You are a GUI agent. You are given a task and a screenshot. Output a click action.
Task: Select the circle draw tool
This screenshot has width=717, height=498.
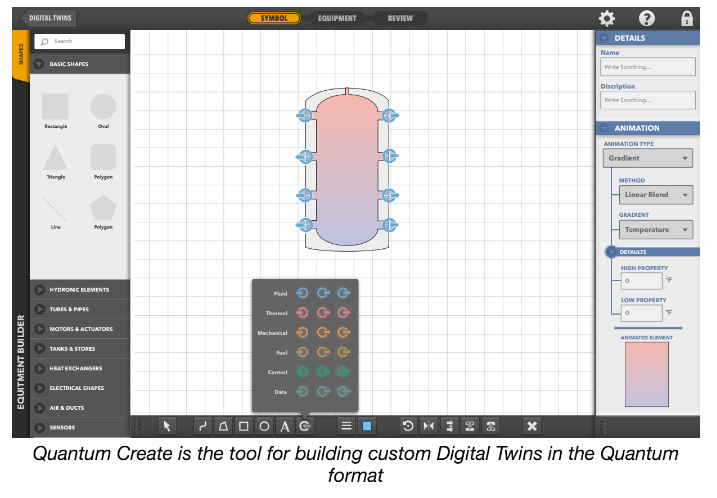(264, 426)
